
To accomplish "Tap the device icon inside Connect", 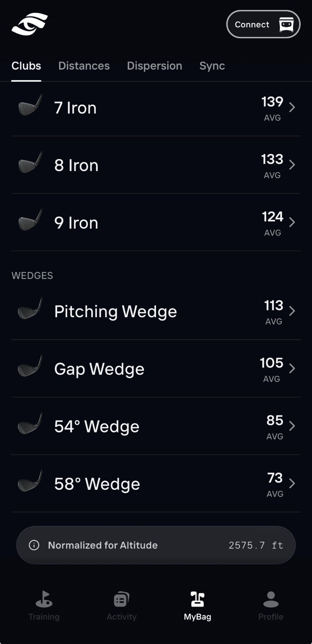I will pyautogui.click(x=286, y=24).
